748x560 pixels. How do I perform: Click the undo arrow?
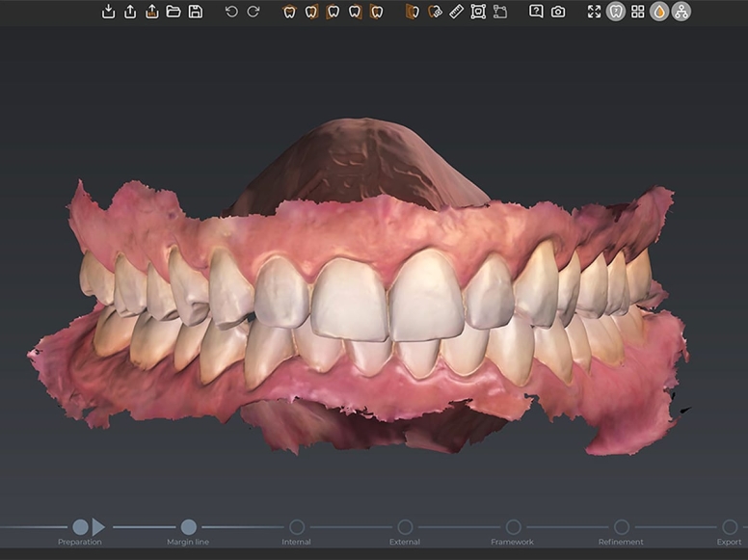coord(231,12)
